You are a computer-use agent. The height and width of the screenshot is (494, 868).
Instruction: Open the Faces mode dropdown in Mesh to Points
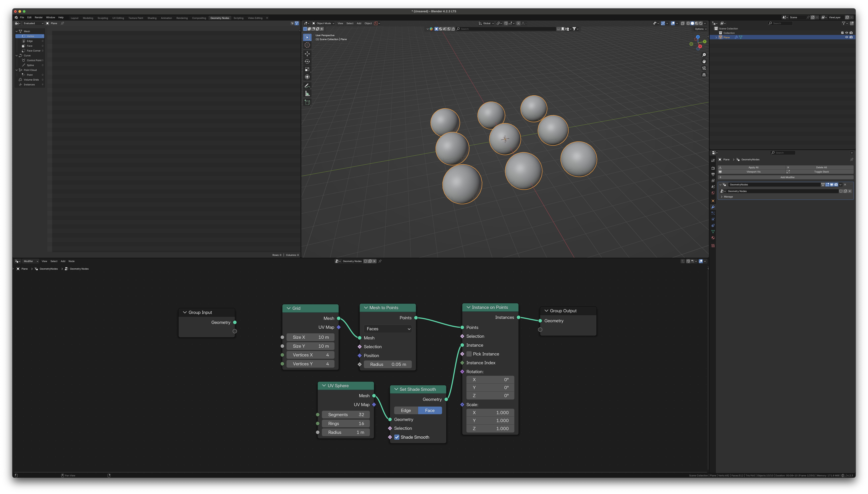tap(388, 329)
